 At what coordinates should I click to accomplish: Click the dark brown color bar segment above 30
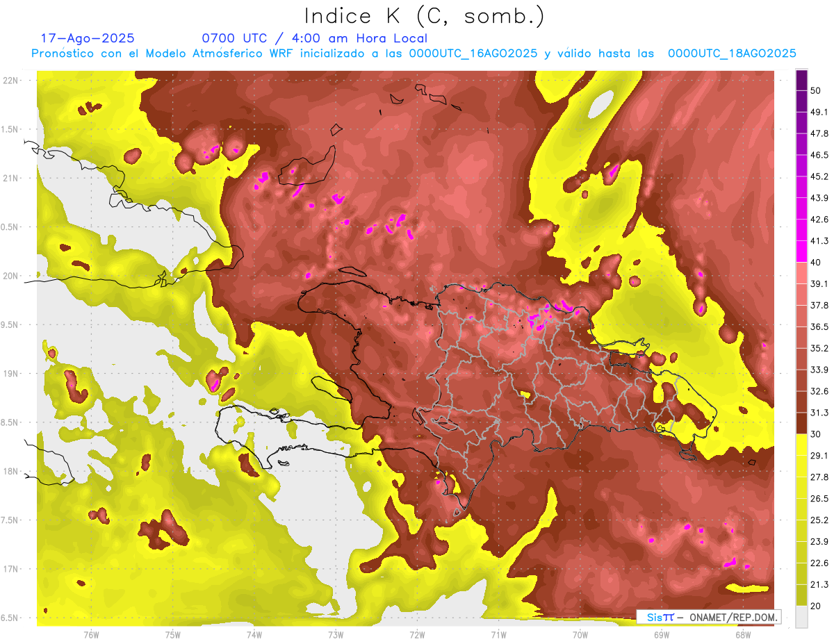click(x=801, y=423)
